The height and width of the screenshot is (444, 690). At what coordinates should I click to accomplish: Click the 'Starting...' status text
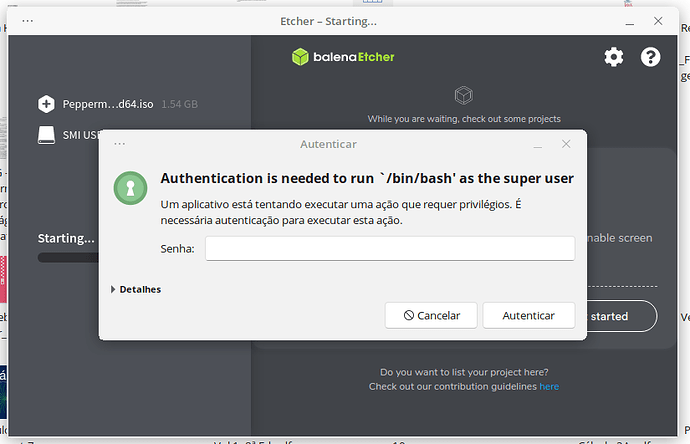pyautogui.click(x=66, y=239)
